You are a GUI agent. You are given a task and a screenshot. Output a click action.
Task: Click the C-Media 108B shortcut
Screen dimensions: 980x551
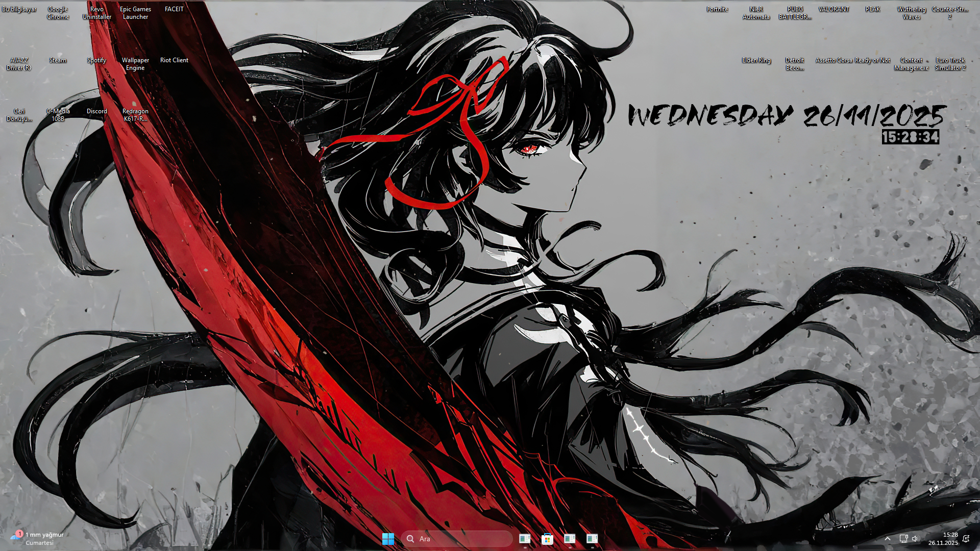[x=58, y=115]
